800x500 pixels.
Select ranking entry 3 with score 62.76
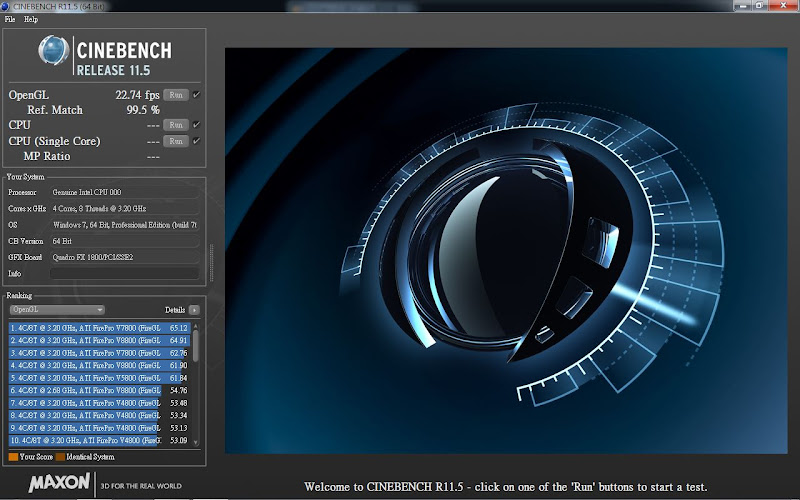coord(99,353)
